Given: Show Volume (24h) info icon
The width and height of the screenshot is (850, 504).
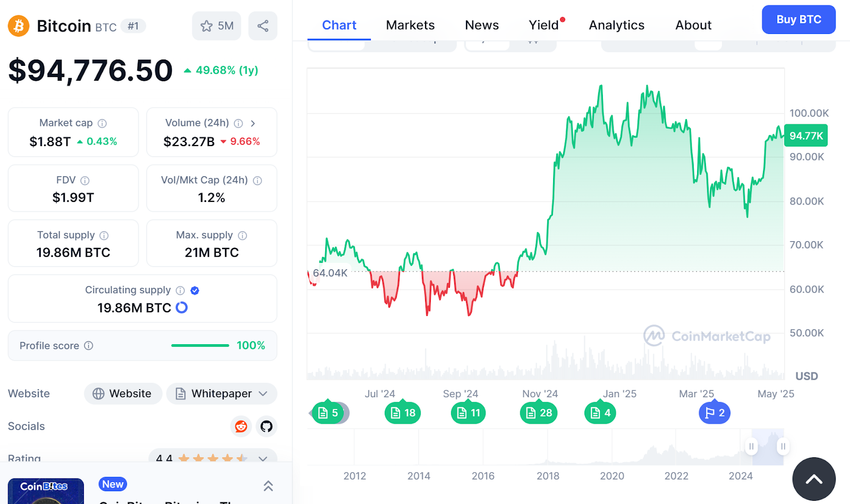Looking at the screenshot, I should 239,123.
